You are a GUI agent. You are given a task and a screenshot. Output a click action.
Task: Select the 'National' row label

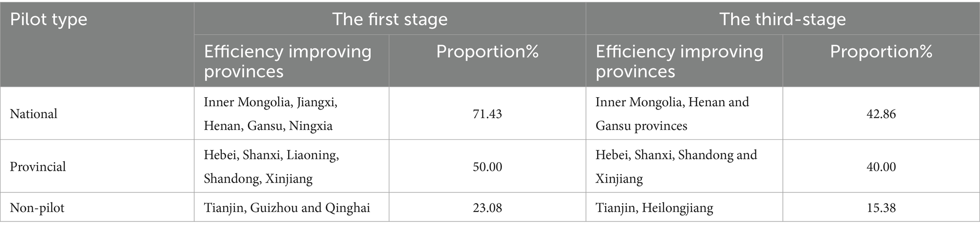[x=34, y=114]
